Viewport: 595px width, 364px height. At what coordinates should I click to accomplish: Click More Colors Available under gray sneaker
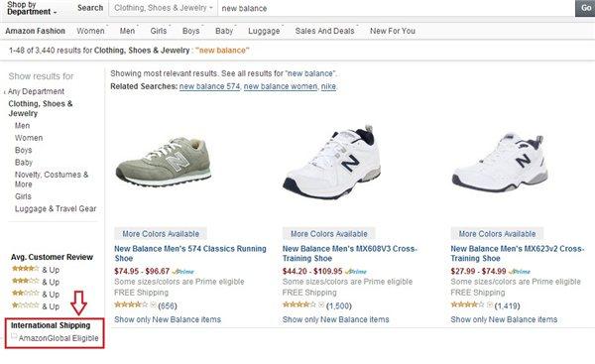click(161, 234)
